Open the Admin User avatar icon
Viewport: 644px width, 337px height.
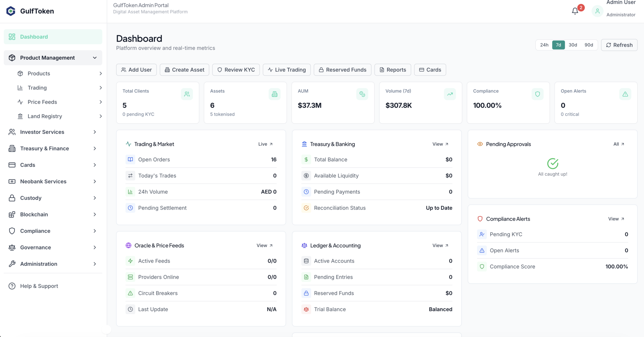point(597,11)
